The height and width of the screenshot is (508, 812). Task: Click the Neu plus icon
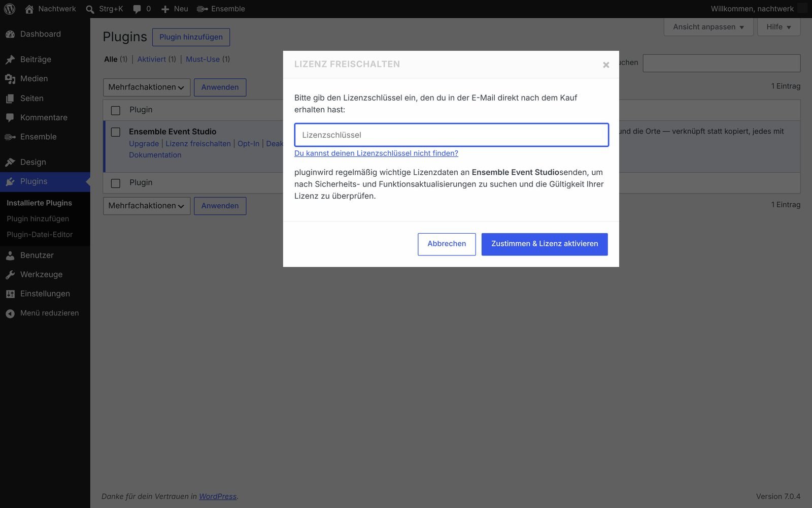165,9
